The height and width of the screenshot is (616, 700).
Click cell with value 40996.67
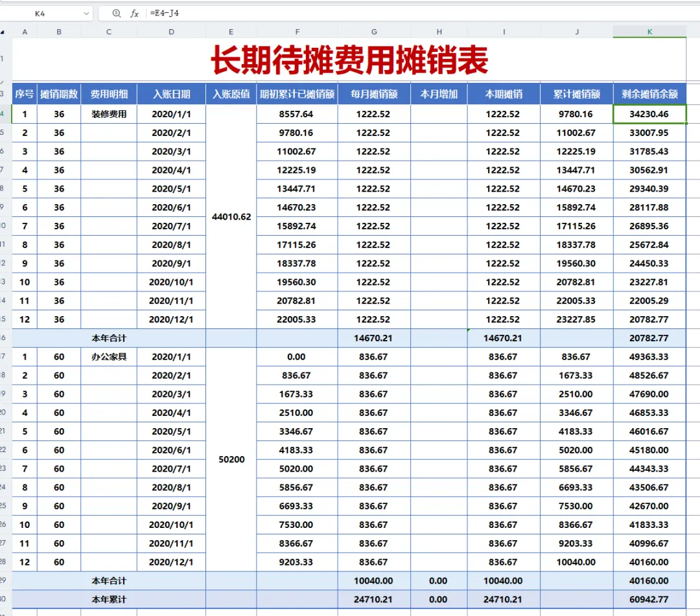[x=649, y=543]
